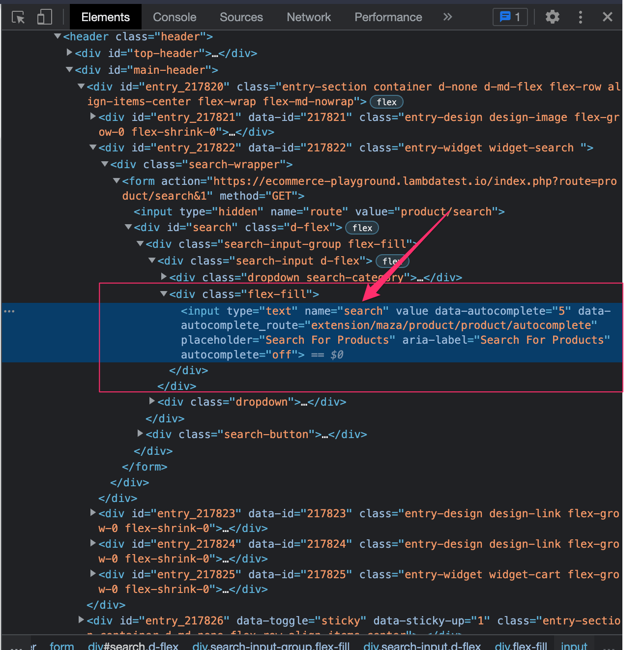This screenshot has width=644, height=650.
Task: Open the three-dot customize DevTools menu
Action: coord(581,17)
